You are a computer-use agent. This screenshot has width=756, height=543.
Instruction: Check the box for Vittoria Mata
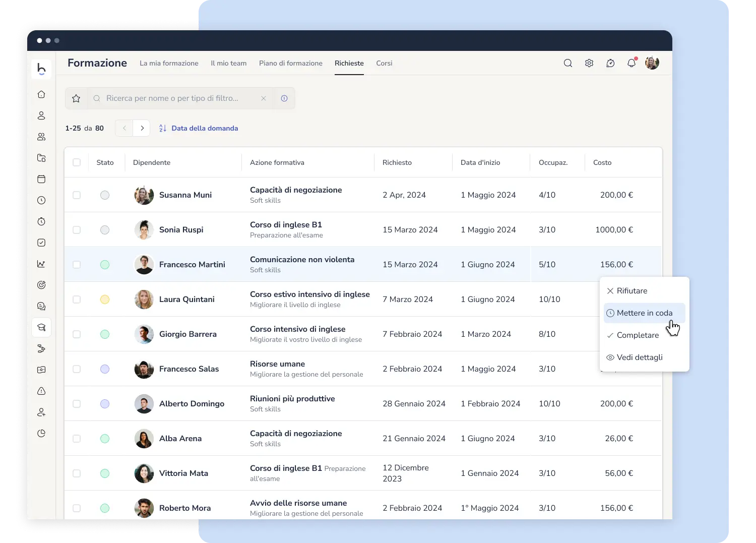click(x=77, y=473)
